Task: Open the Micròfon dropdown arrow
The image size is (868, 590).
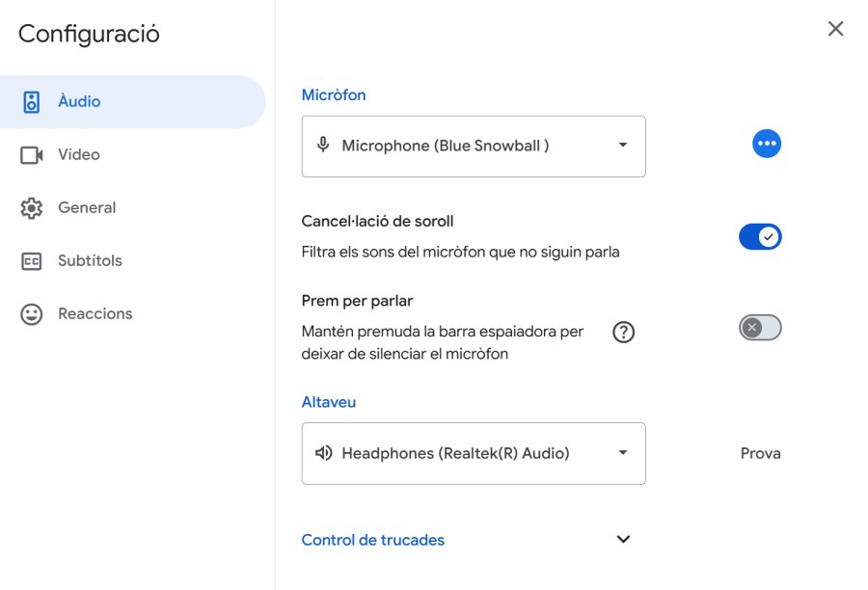Action: click(623, 146)
